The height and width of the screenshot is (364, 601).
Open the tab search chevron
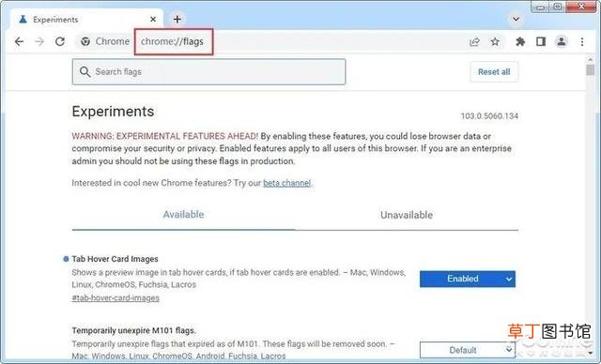point(516,19)
